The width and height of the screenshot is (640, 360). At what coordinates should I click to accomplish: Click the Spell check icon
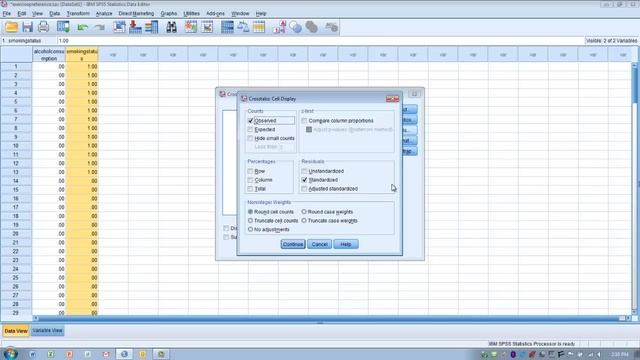pos(331,27)
